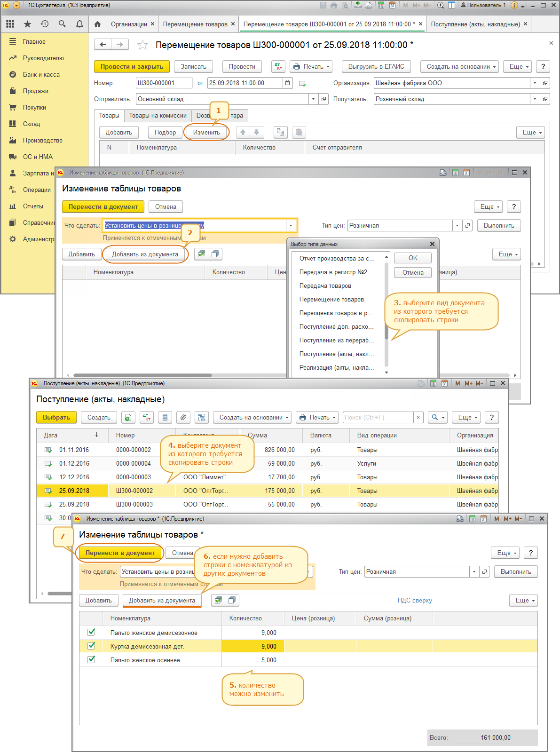
Task: Open Отправитель warehouse card icon
Action: pyautogui.click(x=323, y=99)
